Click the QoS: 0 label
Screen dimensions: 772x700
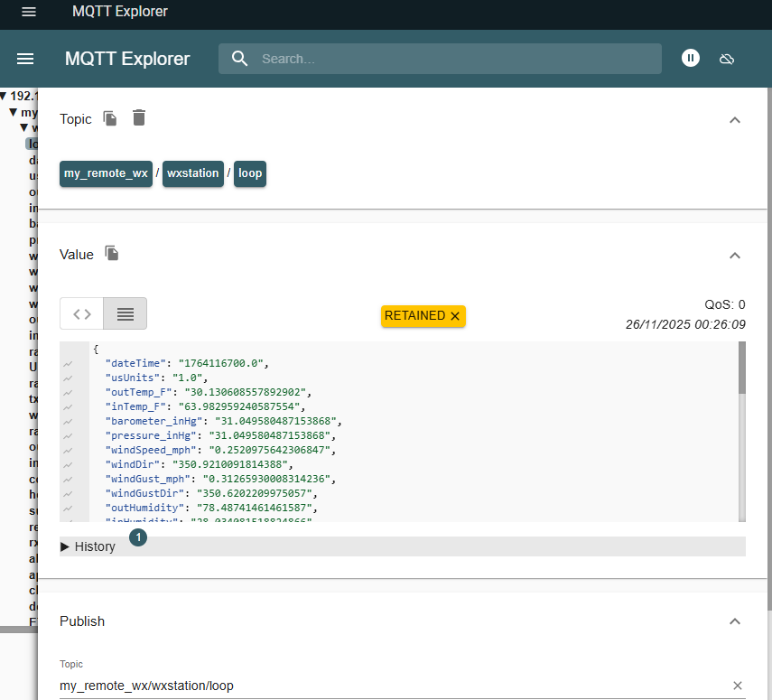(x=725, y=304)
